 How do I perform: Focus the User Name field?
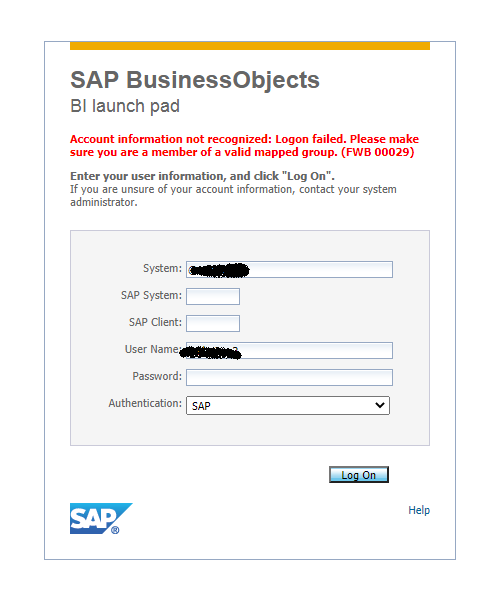289,350
